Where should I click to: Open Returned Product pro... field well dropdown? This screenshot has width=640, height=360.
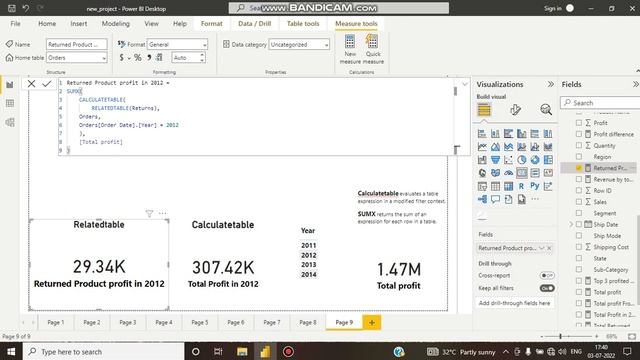click(x=542, y=248)
